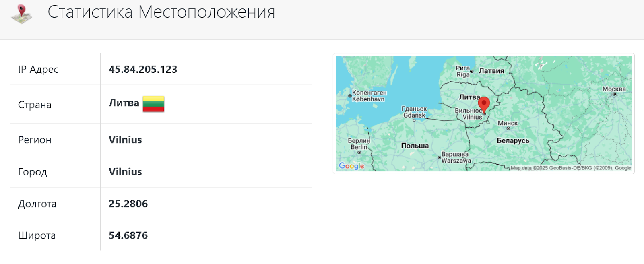
Task: Click the Минск city marker on the map
Action: pos(508,128)
